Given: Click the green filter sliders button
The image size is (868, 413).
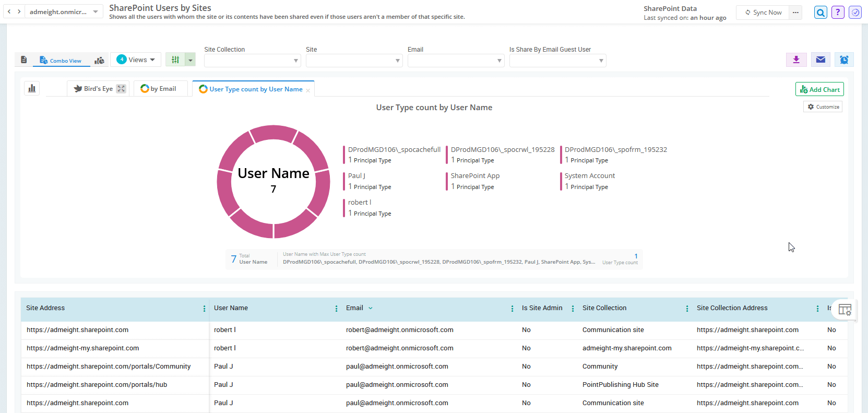Looking at the screenshot, I should pyautogui.click(x=175, y=60).
